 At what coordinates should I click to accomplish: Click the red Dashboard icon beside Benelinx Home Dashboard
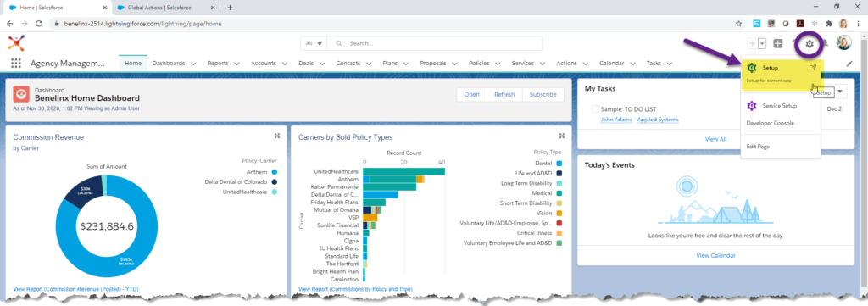[x=21, y=94]
